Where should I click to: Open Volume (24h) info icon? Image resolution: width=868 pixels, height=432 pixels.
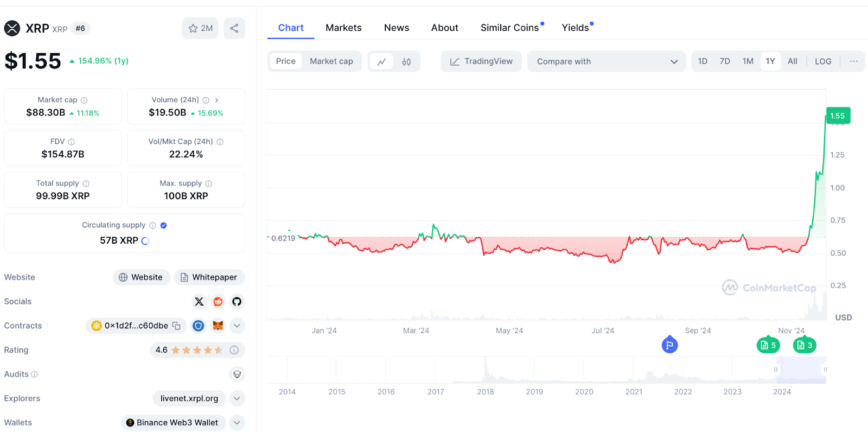pyautogui.click(x=206, y=100)
